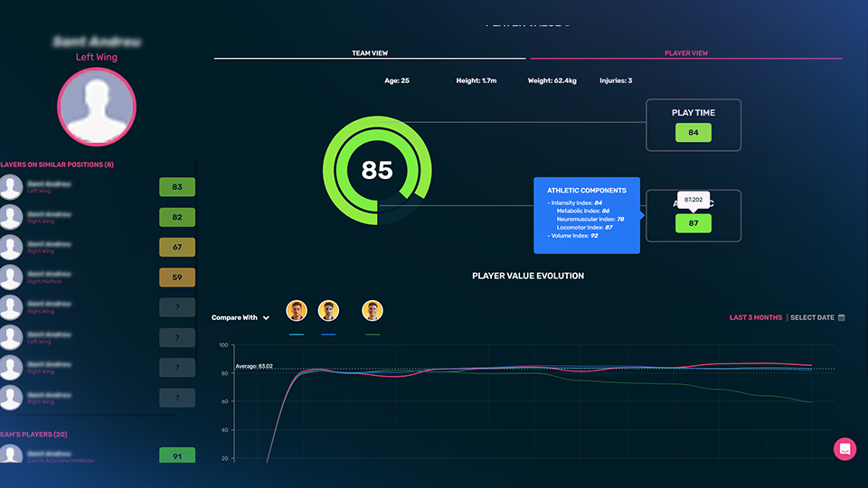Choose the Last 3 Months range
Screen dimensions: 868x488
(x=756, y=318)
